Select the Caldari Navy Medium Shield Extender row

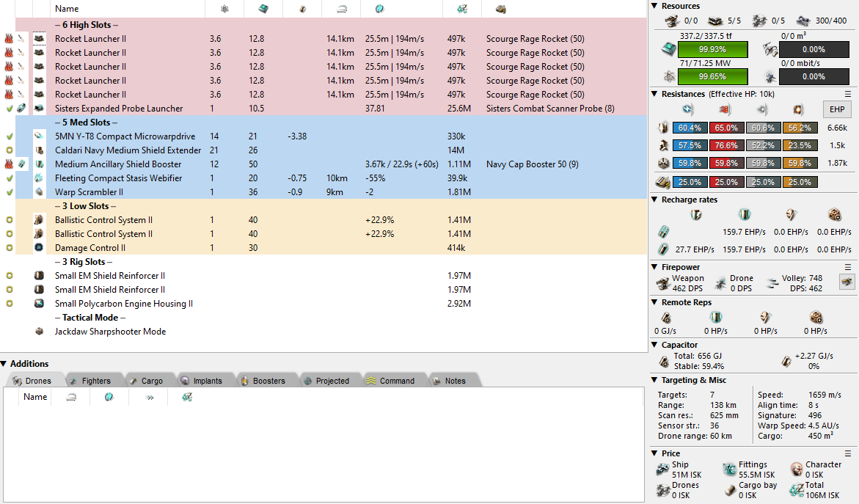[128, 150]
